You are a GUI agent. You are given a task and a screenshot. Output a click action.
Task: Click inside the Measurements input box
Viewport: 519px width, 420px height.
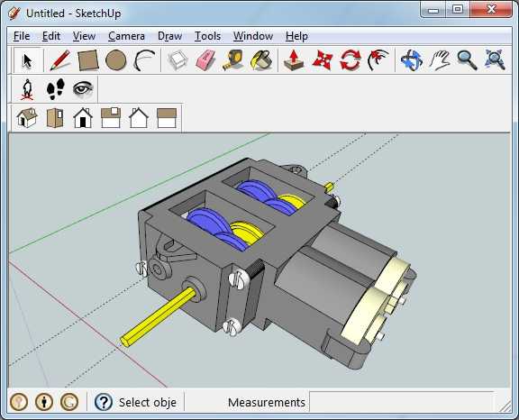(x=402, y=402)
